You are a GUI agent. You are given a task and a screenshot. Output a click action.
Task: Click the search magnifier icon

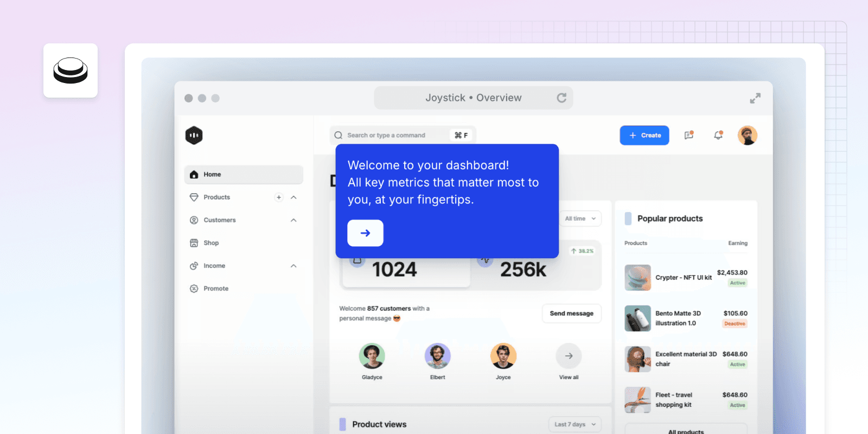click(339, 135)
